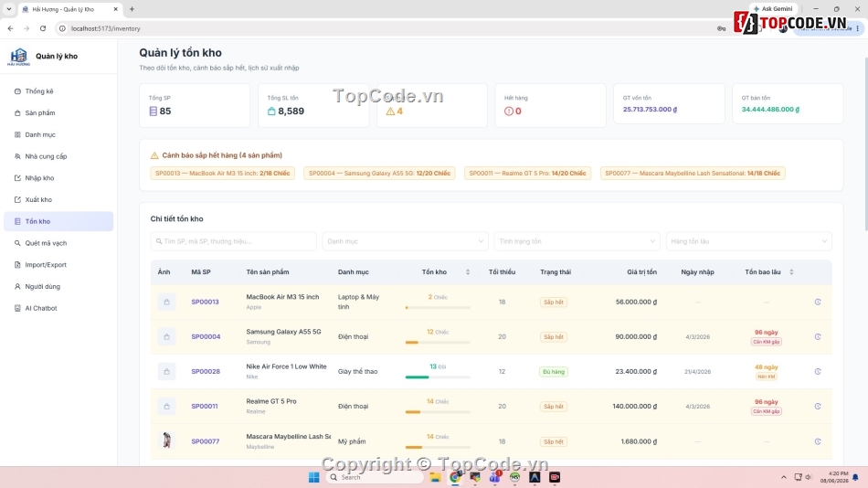
Task: Click the Nên KM badge for SP00028
Action: click(767, 377)
